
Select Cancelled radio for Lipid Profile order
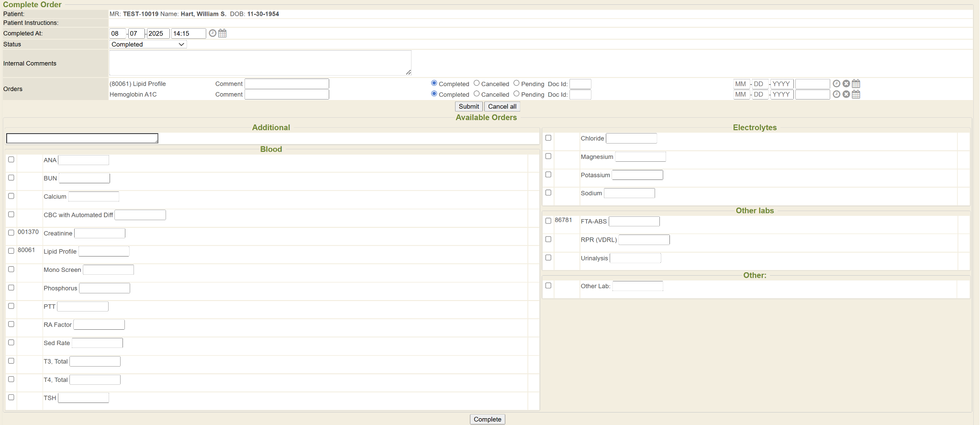click(x=477, y=83)
